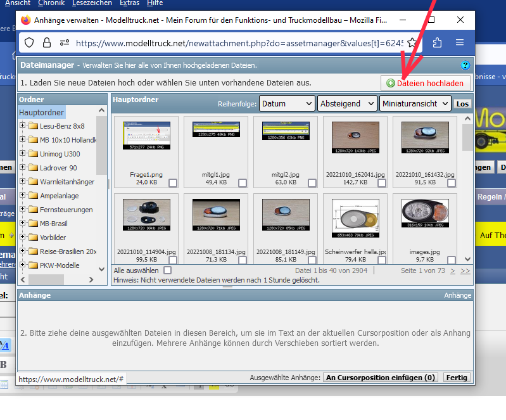
Task: Open the site permissions icon in address bar
Action: (65, 42)
